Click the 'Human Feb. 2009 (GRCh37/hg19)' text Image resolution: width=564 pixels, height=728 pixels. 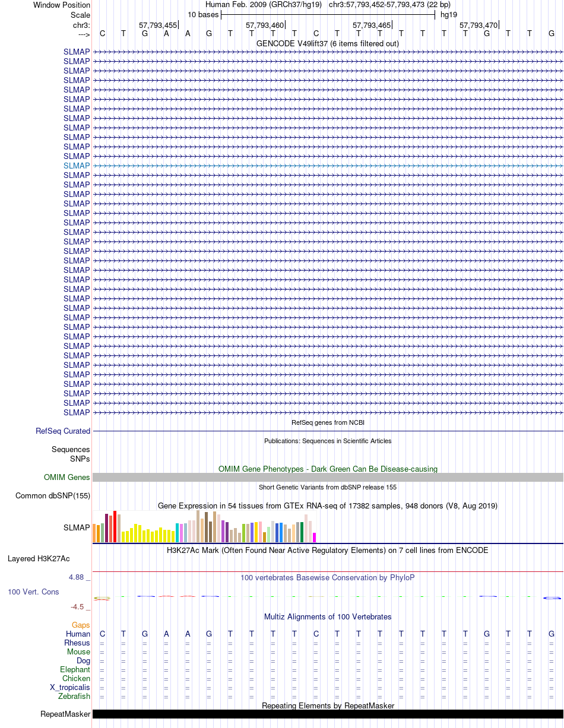coord(263,5)
